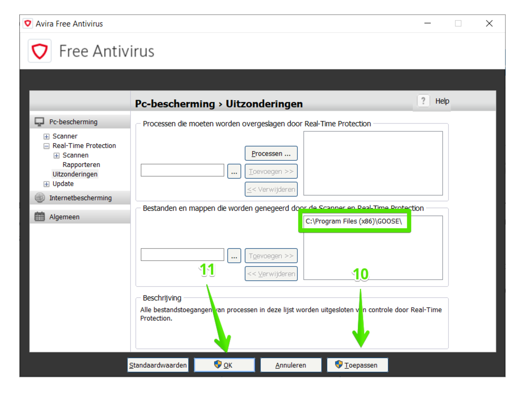Click the Avira title bar icon
Viewport: 532px width, 400px height.
tap(28, 24)
